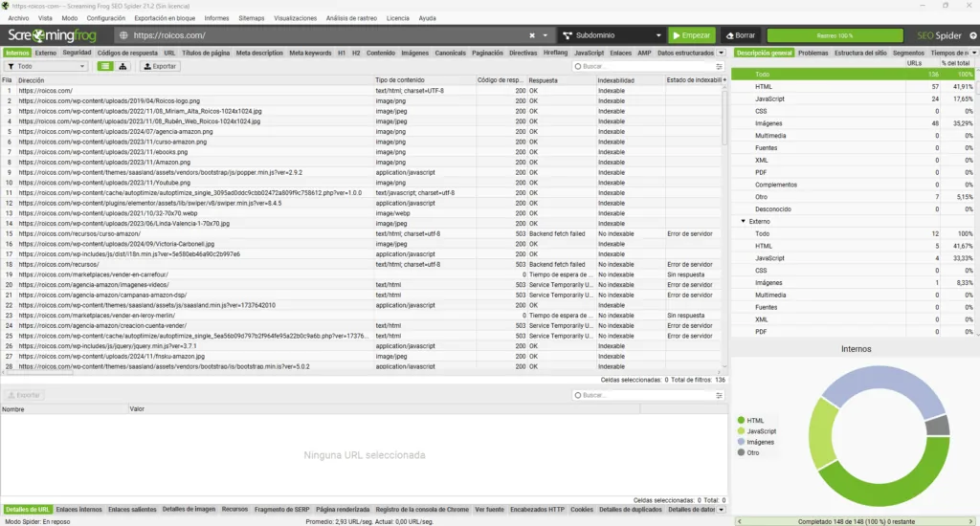Click the upper Buscar search field
980x526 pixels.
tap(644, 66)
